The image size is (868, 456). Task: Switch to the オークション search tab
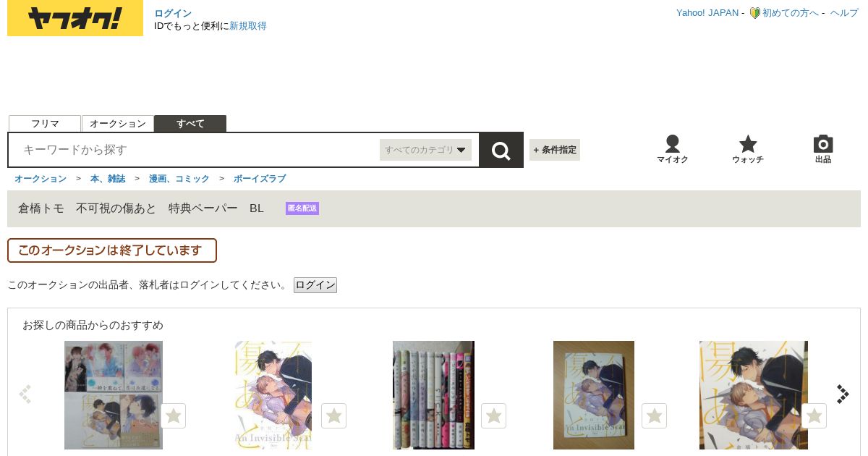point(118,124)
